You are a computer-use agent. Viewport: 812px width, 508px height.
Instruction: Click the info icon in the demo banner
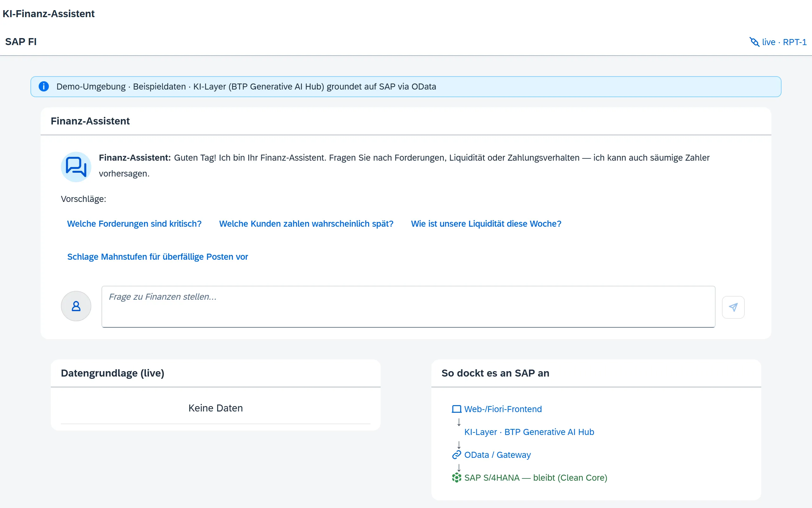(44, 86)
